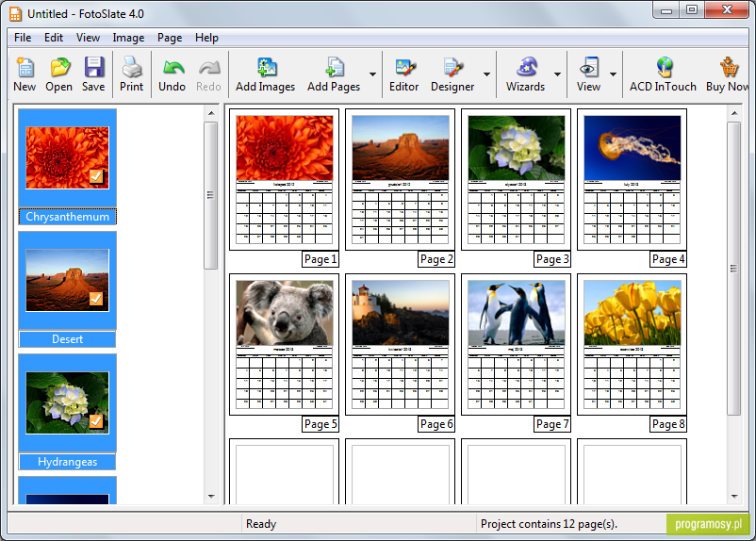Select Page 7 with the penguins calendar
756x541 pixels.
click(516, 344)
